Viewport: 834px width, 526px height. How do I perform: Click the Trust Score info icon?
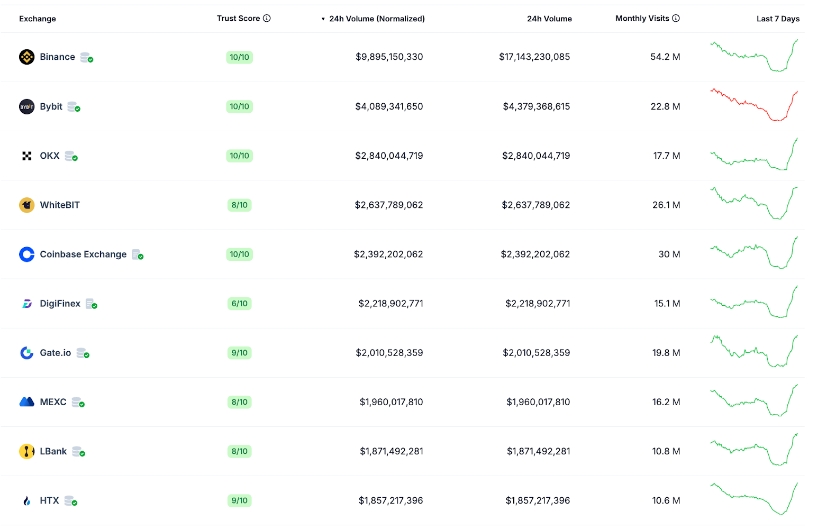267,18
